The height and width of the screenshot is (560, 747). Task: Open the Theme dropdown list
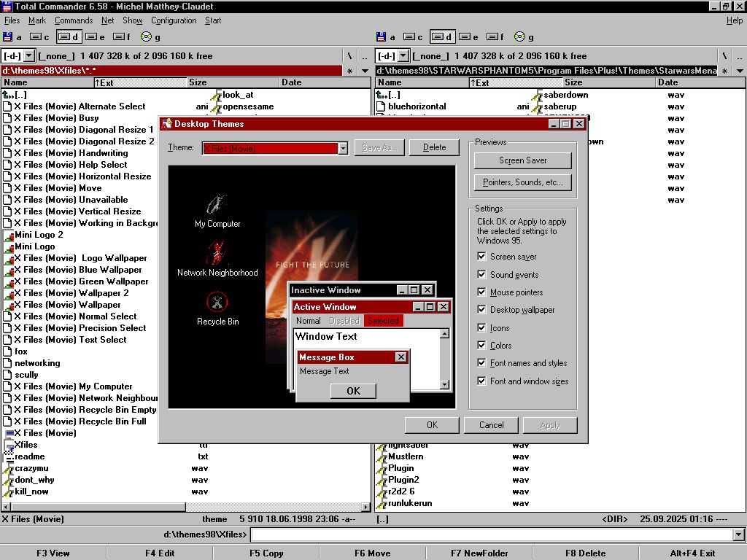coord(343,148)
